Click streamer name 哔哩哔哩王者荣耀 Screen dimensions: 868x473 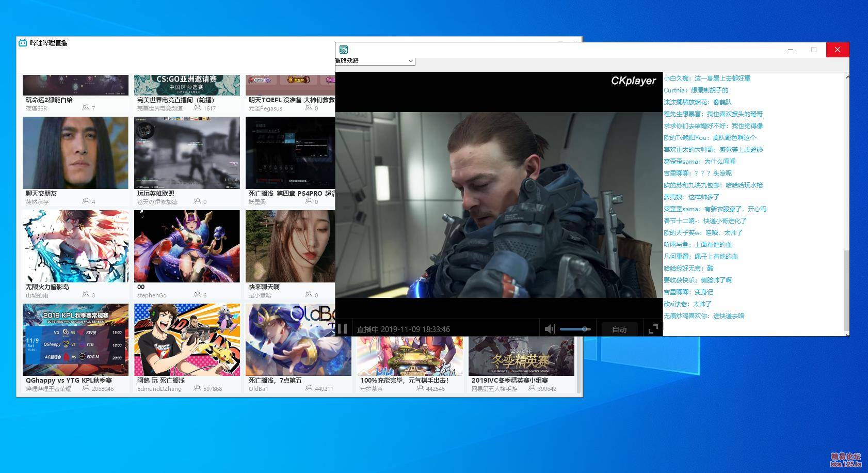[49, 389]
